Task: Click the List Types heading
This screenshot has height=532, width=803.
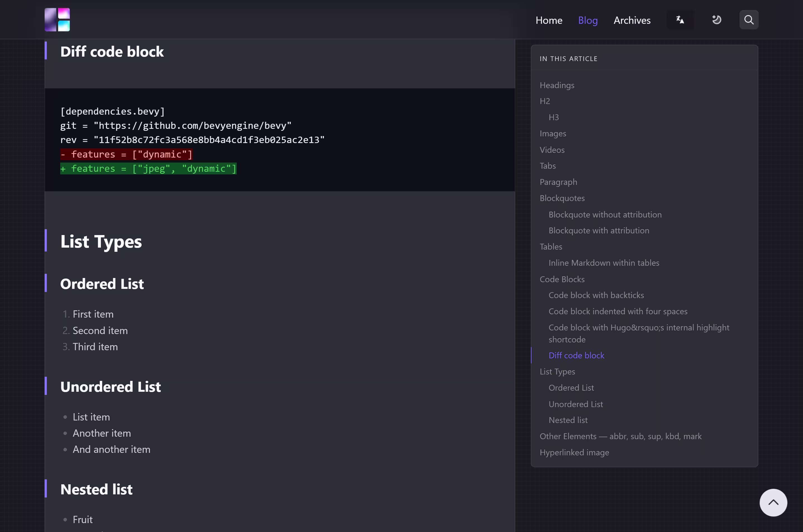Action: (x=101, y=241)
